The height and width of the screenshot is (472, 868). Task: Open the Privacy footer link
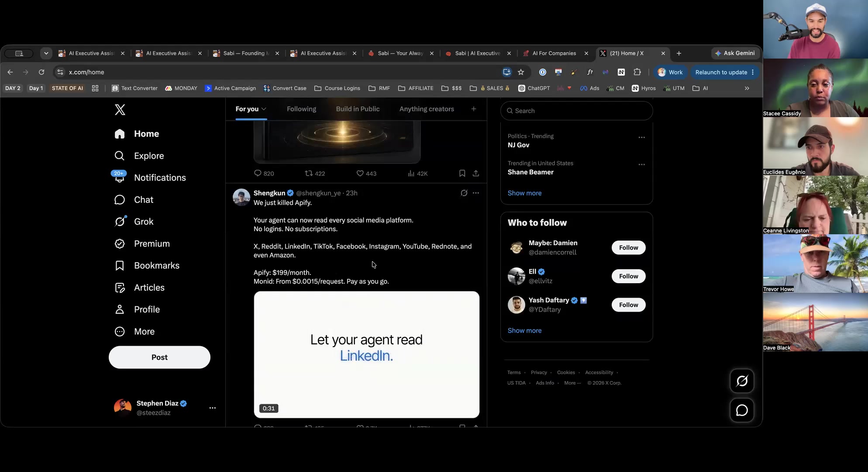pyautogui.click(x=539, y=373)
